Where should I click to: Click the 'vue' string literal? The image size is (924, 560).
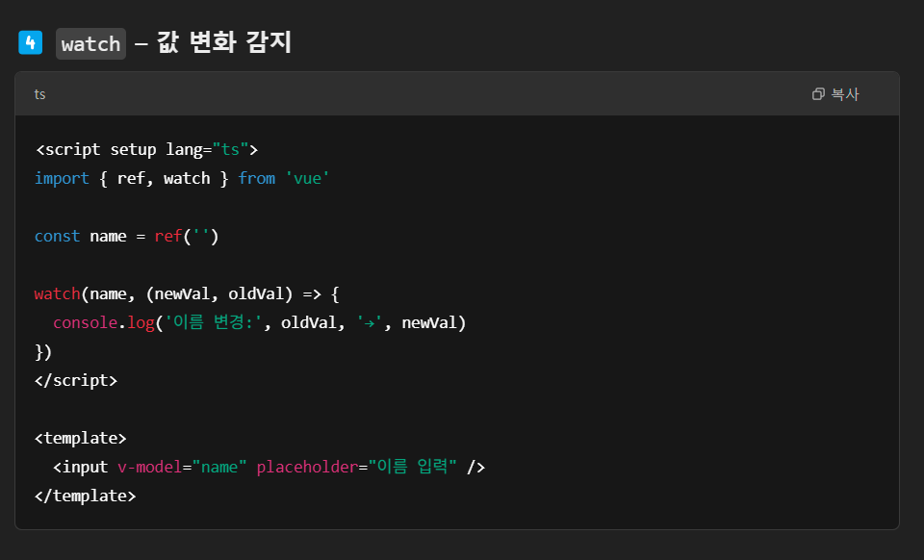307,178
